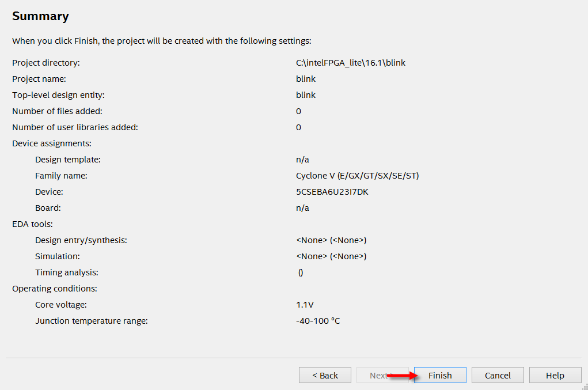Click the -40-100 °C temperature range value

click(318, 320)
